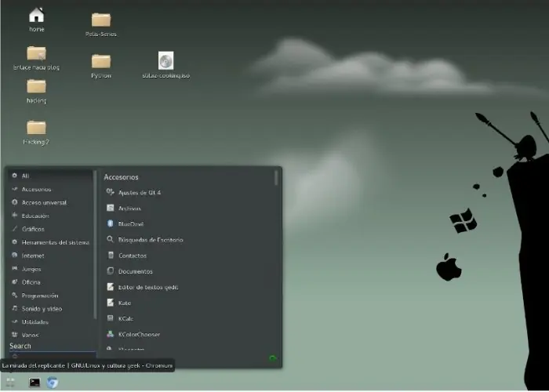This screenshot has width=549, height=392.
Task: Launch Ajustes de Qt 4 icon
Action: click(111, 192)
